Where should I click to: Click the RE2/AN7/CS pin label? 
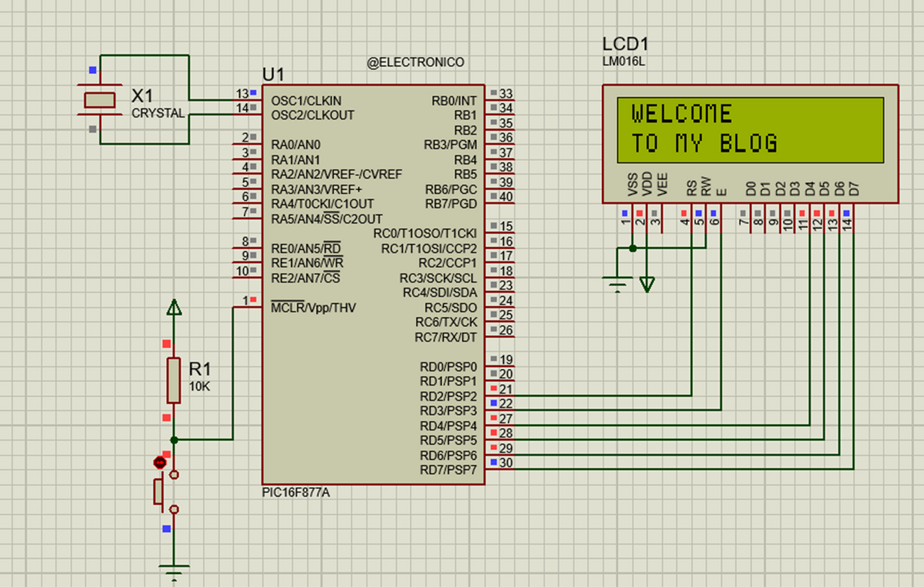[x=306, y=278]
